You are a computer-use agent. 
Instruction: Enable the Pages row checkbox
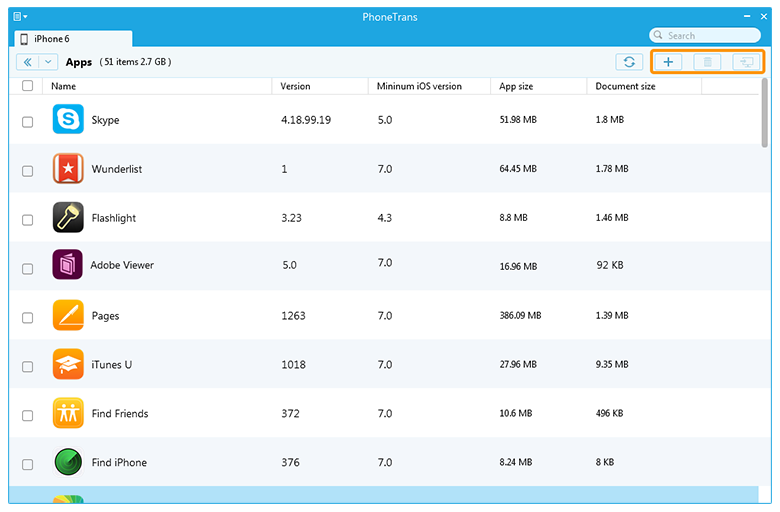(x=27, y=317)
